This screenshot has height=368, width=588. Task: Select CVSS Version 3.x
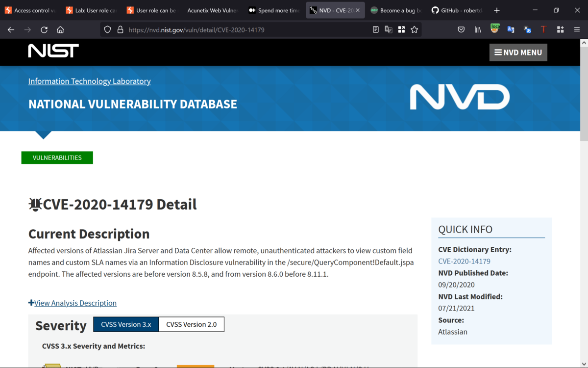coord(126,324)
